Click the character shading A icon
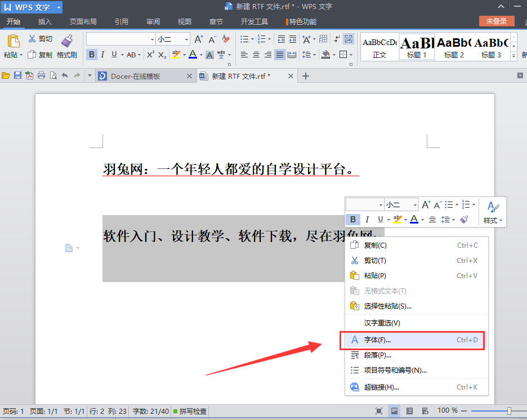Viewport: 527px width, 420px height. 209,55
